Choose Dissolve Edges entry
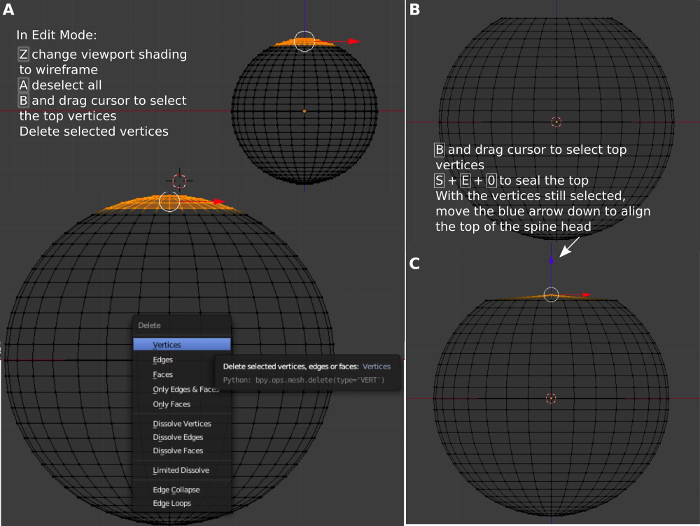This screenshot has height=526, width=700. click(182, 437)
